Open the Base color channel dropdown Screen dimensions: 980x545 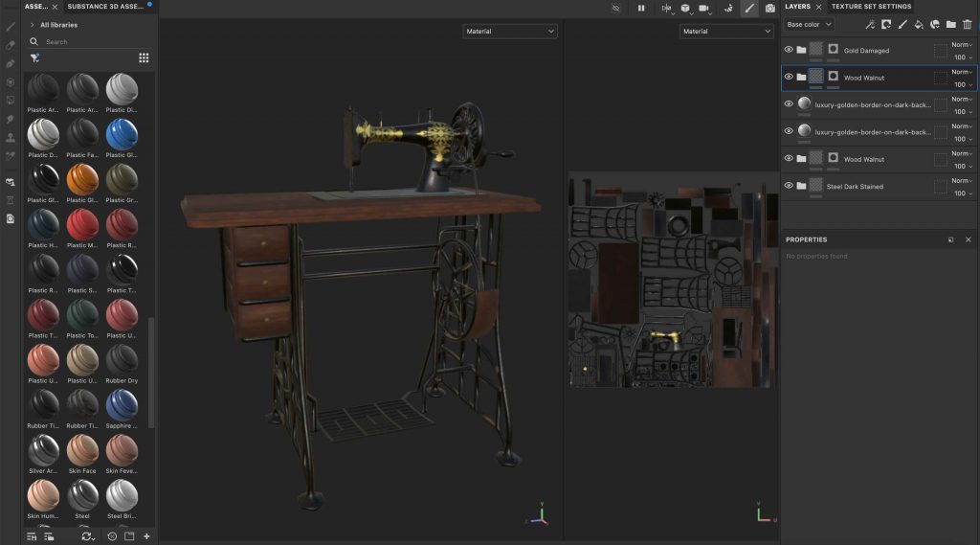pos(808,24)
